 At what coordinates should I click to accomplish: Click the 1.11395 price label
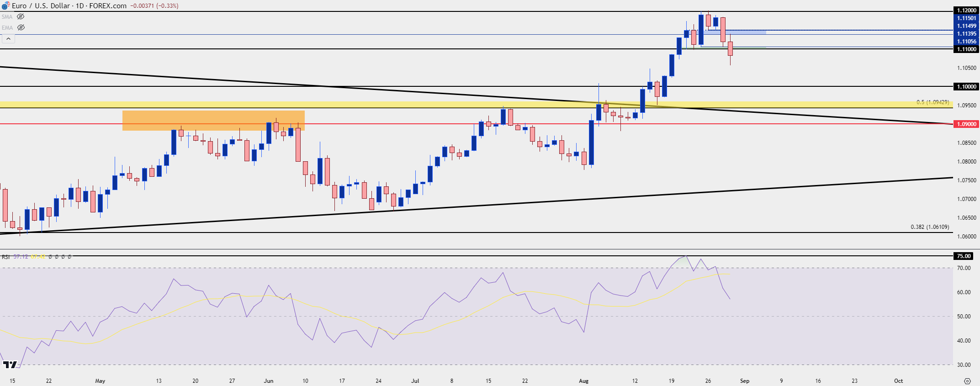[966, 34]
